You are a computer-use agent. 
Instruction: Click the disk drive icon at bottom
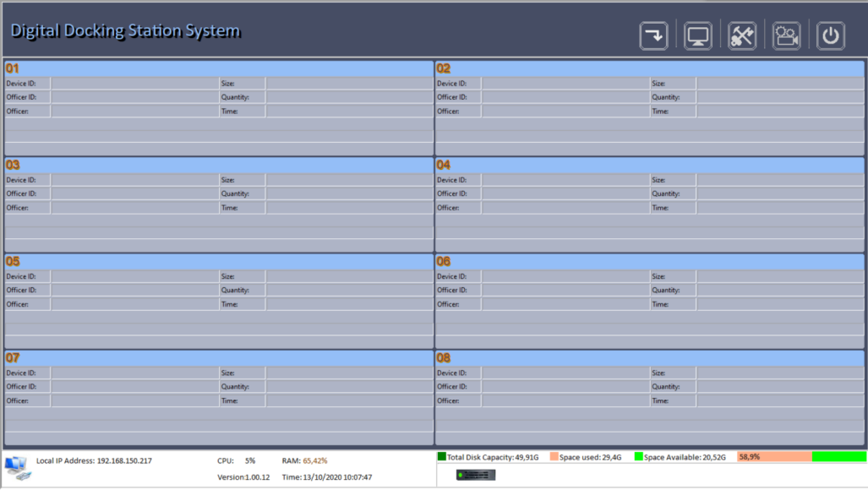coord(475,475)
